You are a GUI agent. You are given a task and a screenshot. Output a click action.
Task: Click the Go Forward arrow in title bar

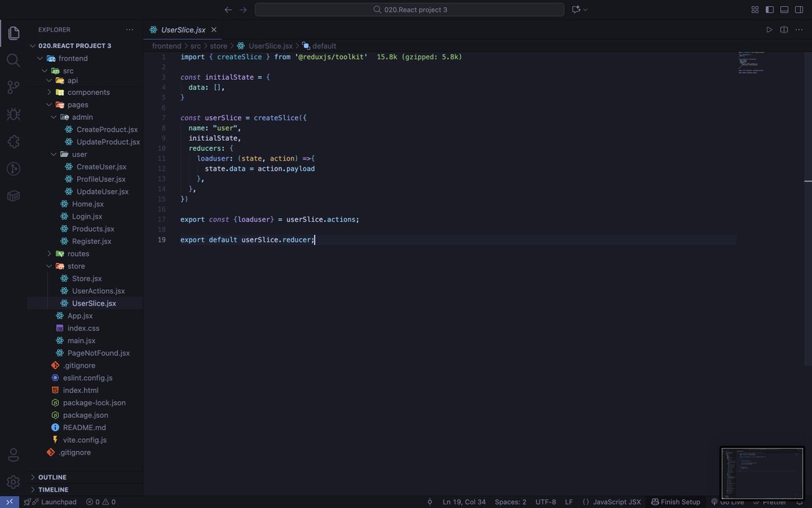tap(243, 9)
